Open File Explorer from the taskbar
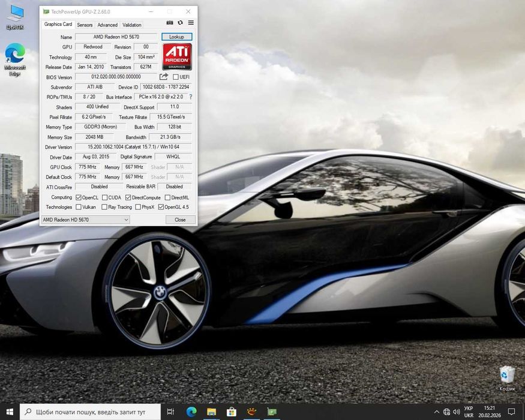 pyautogui.click(x=211, y=412)
